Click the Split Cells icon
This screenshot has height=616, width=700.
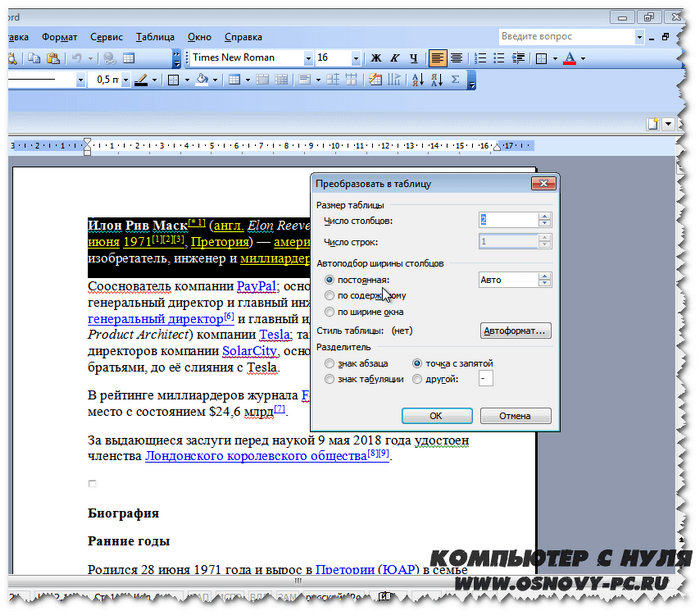281,80
